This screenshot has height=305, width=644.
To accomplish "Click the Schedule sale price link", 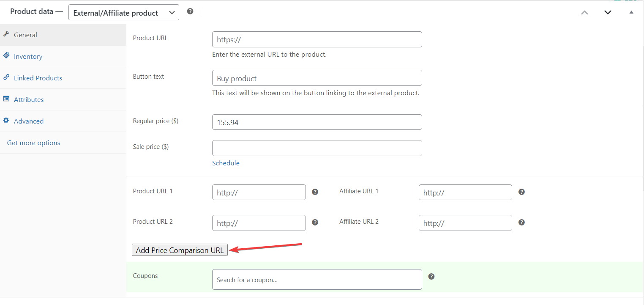I will 226,163.
